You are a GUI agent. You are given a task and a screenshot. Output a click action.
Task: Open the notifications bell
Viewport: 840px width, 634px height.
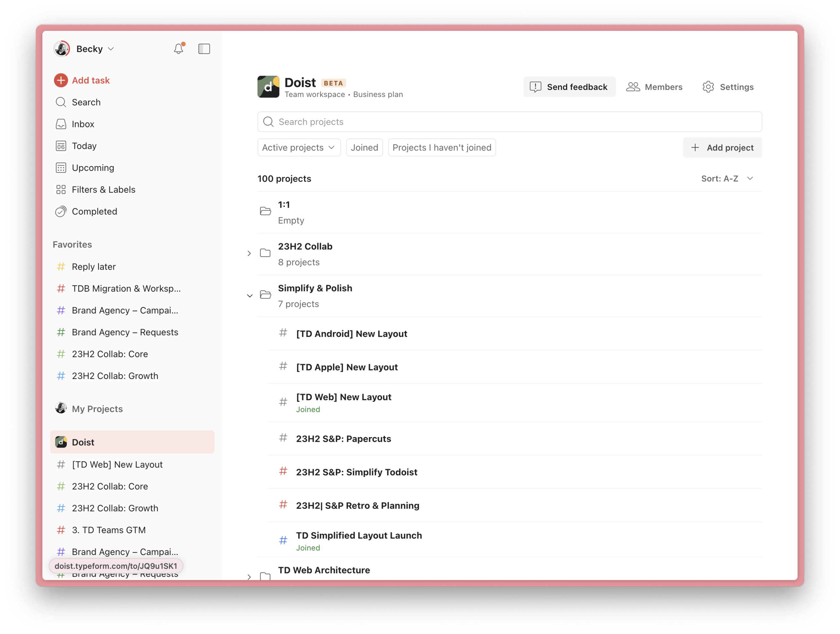179,49
